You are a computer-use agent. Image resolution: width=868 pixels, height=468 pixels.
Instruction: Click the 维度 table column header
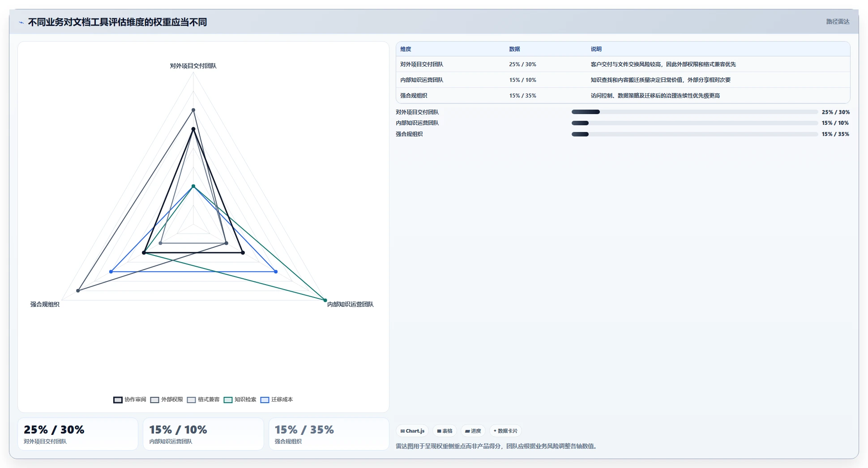coord(406,49)
